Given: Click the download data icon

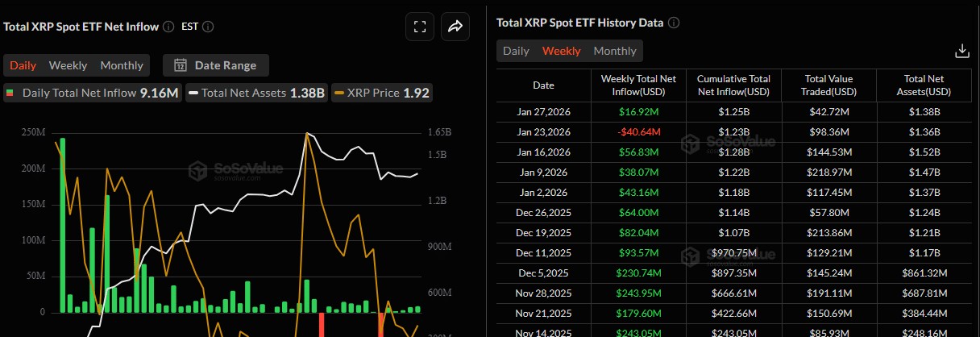Looking at the screenshot, I should pos(961,51).
